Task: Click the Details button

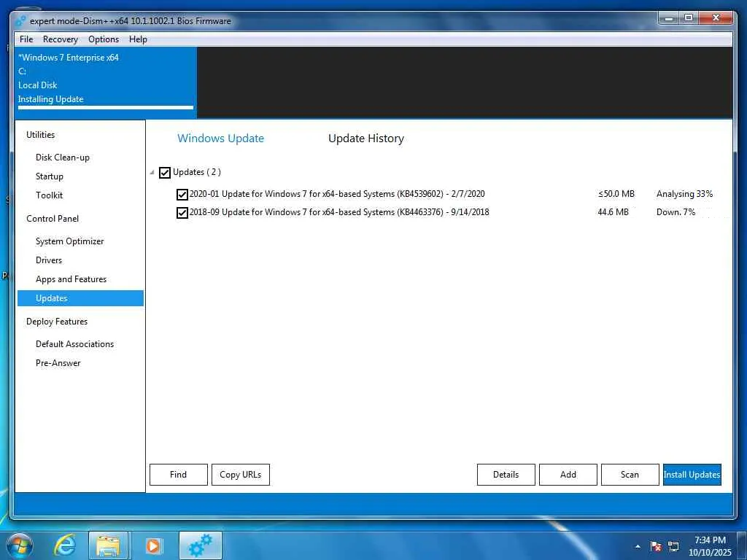Action: (506, 475)
